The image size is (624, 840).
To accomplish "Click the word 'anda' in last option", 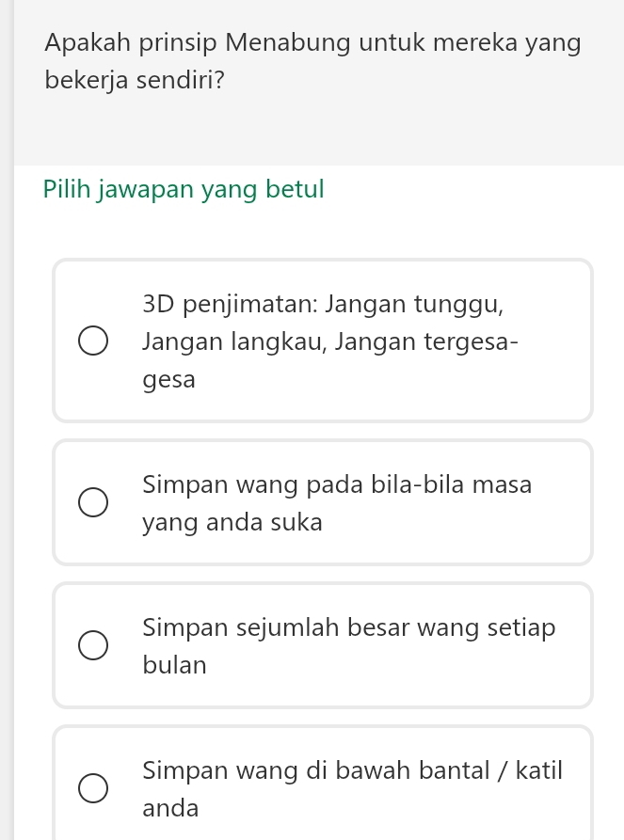I will tap(170, 808).
